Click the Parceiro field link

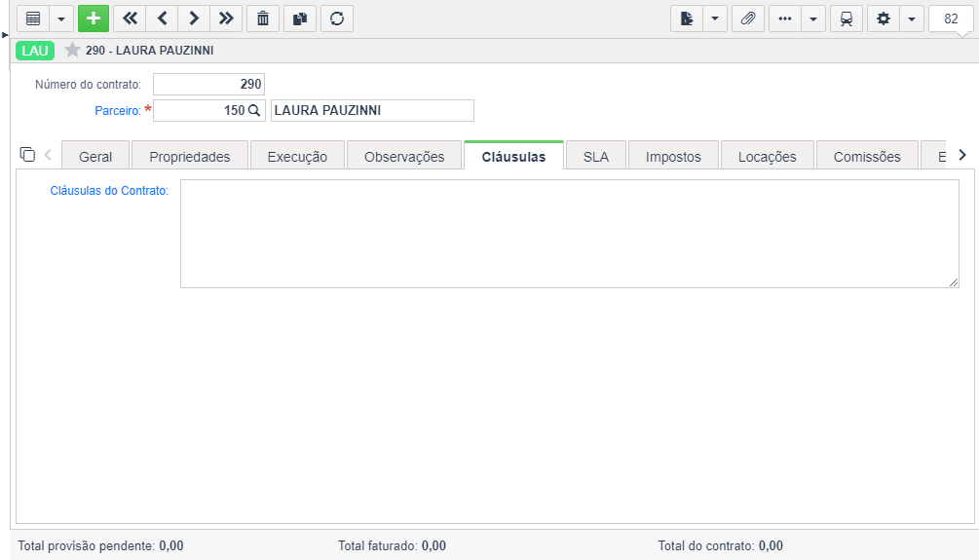click(117, 110)
